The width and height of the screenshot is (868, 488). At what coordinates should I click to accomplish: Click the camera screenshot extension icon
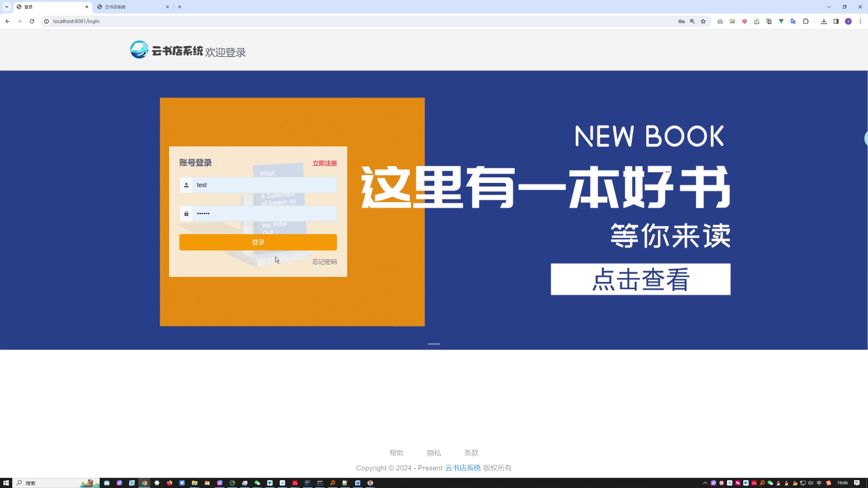coord(720,21)
